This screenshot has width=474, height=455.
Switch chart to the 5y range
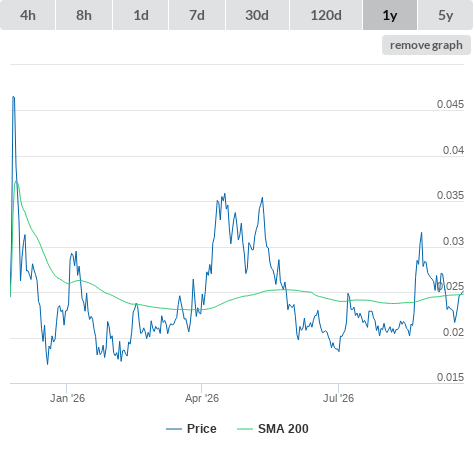pos(446,15)
